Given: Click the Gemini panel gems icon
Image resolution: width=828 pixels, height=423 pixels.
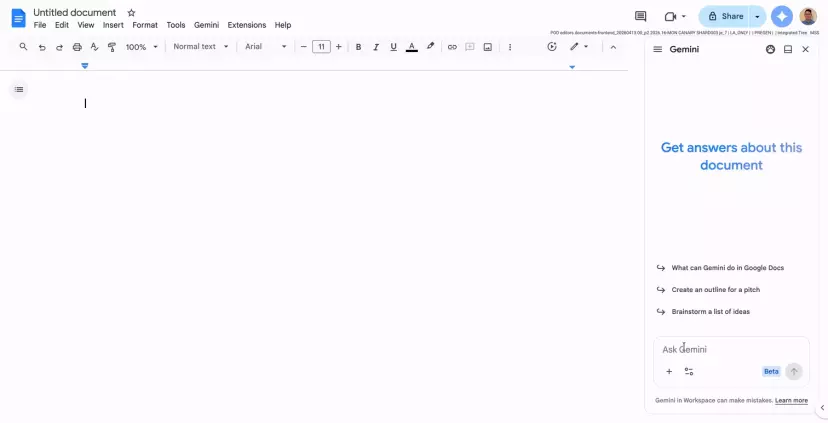Looking at the screenshot, I should click(770, 49).
